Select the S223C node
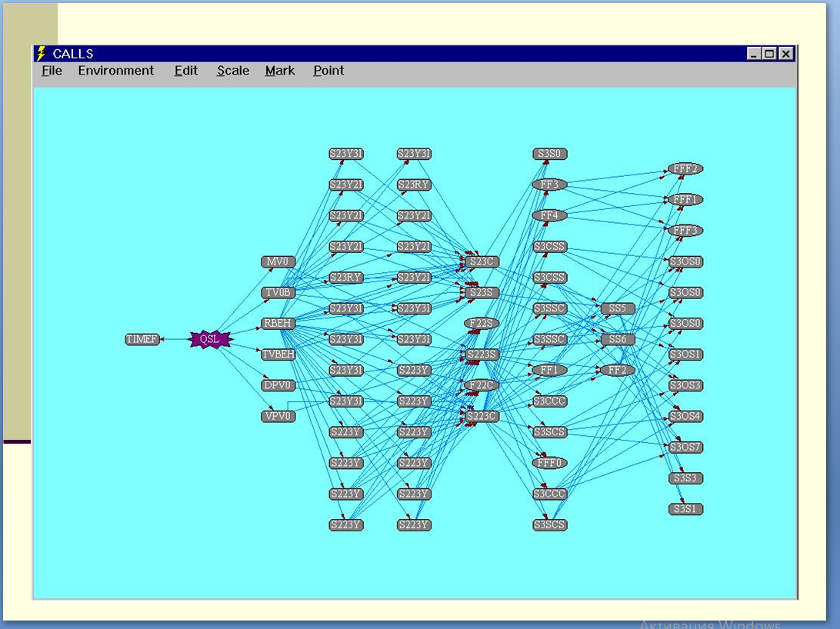 tap(482, 417)
